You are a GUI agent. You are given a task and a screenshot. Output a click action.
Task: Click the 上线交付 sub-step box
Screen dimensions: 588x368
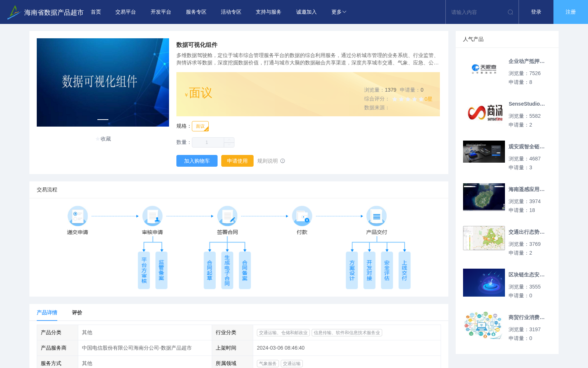click(x=405, y=270)
